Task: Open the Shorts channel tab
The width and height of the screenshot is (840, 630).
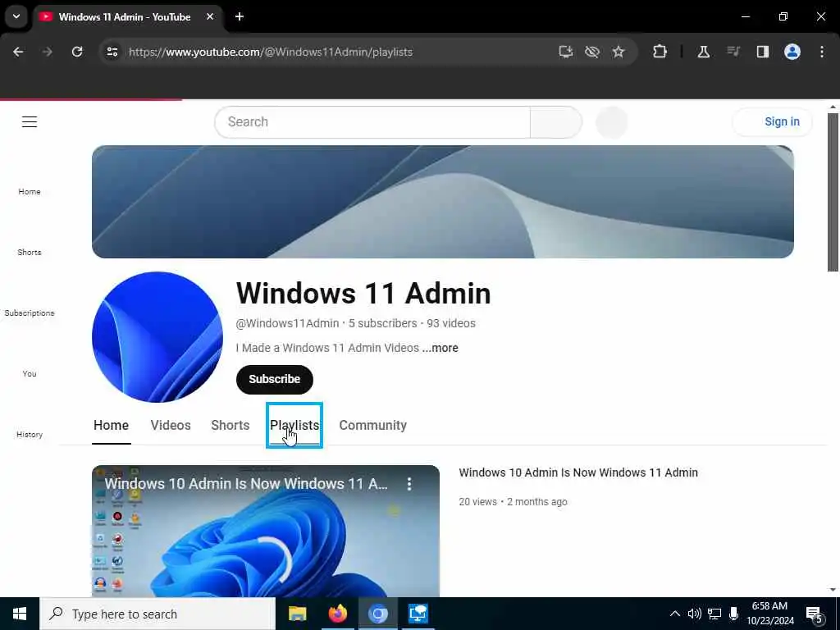Action: [230, 426]
